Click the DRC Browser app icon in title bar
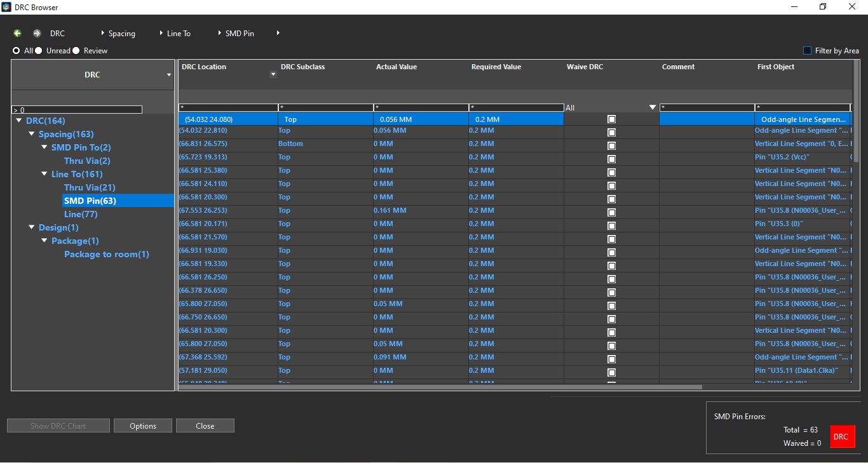 tap(6, 6)
